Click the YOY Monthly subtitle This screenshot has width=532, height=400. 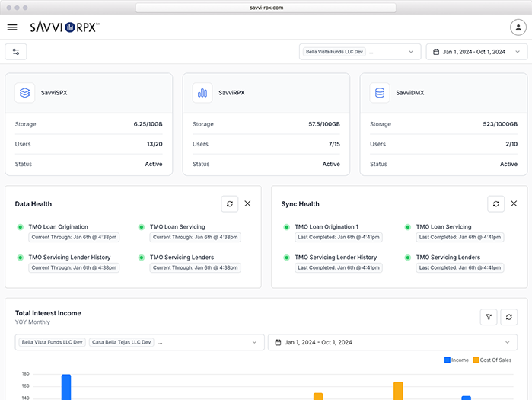coord(32,322)
